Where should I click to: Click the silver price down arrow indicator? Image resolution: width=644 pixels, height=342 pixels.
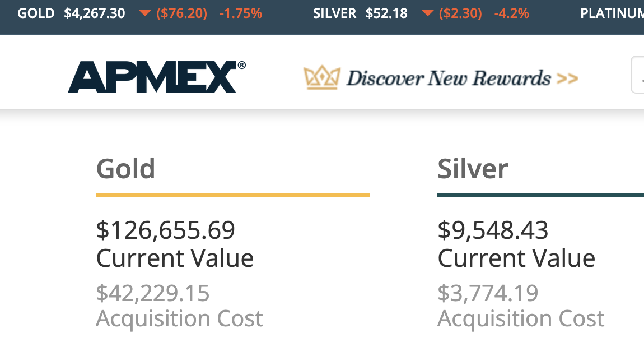point(427,13)
